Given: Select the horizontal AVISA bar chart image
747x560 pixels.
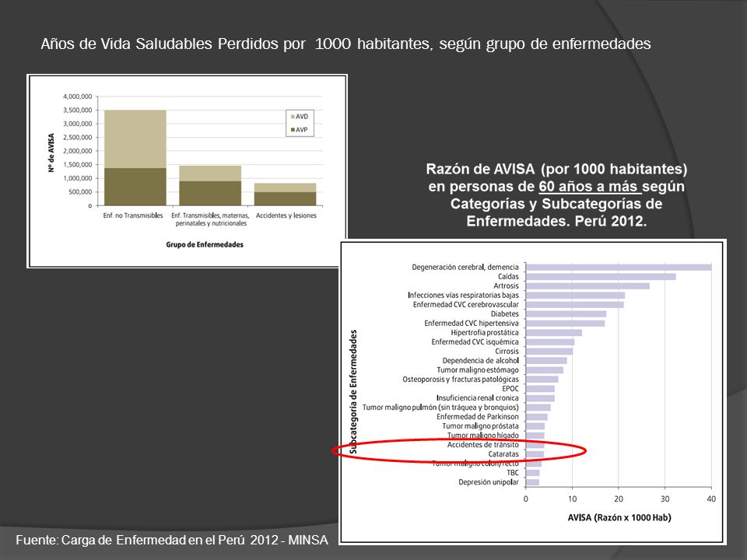Looking at the screenshot, I should point(533,391).
